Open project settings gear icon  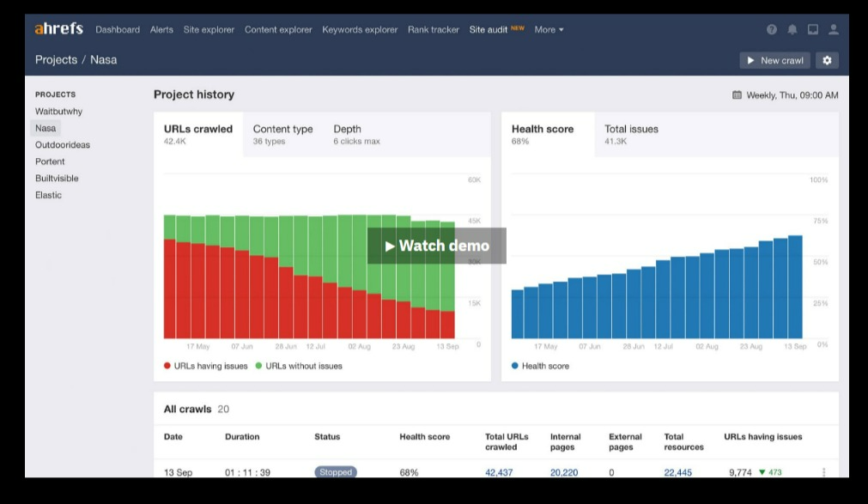827,60
